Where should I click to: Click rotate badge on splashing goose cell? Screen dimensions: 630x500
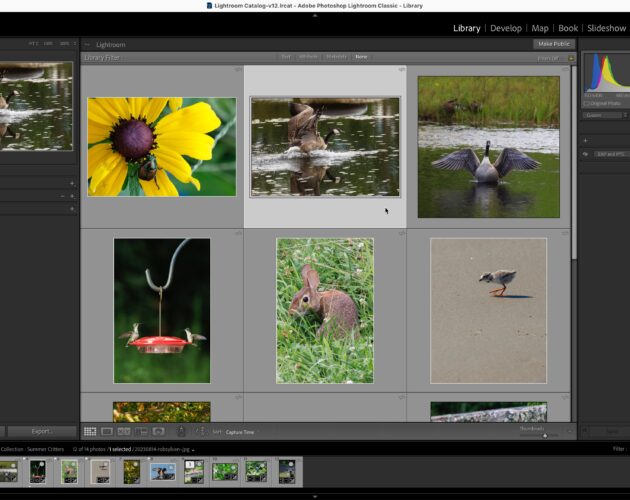401,70
